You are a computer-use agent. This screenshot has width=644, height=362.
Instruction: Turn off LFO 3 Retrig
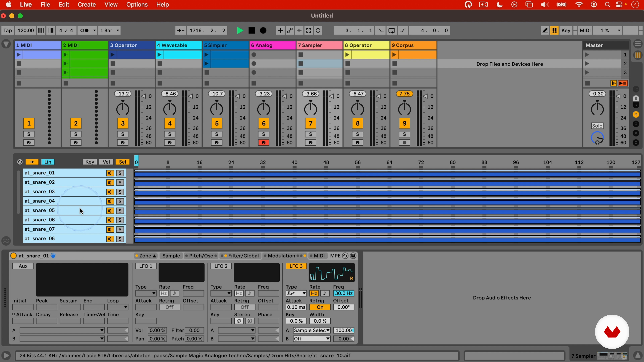[x=320, y=307]
